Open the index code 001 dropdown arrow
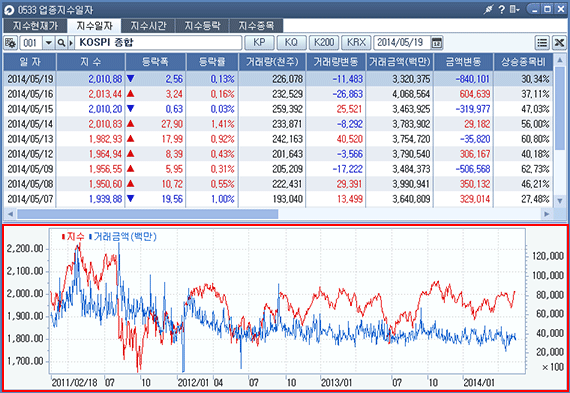The width and height of the screenshot is (570, 393). [48, 43]
